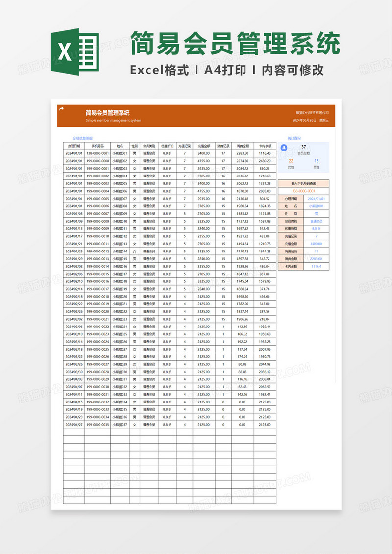Click the balance cell 2885.00
Screen dimensions: 392x554
coord(265,191)
